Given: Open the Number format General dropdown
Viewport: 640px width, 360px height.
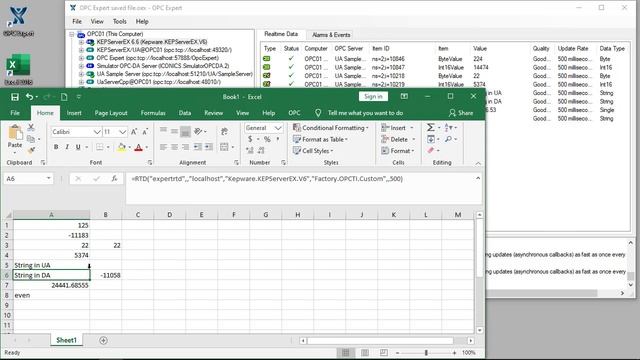Looking at the screenshot, I should point(278,128).
